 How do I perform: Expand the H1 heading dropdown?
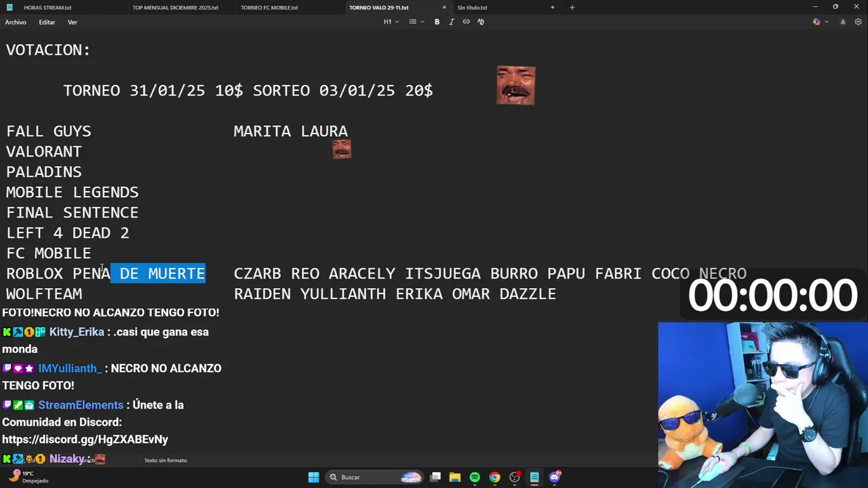pos(391,22)
